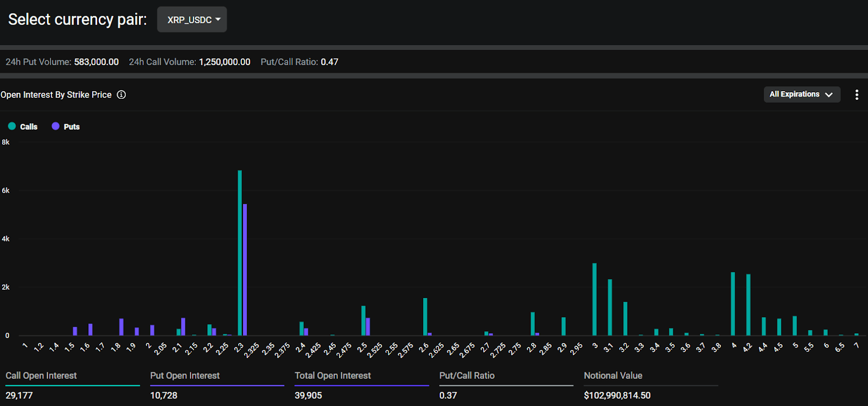Click the info icon beside Open Interest title

point(122,94)
